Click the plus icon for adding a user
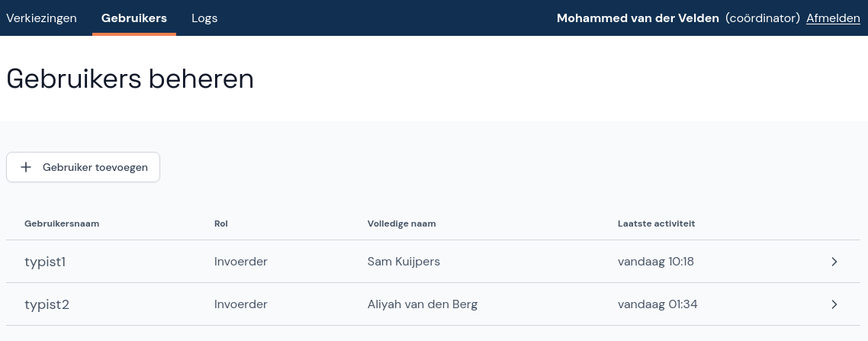 pos(26,167)
